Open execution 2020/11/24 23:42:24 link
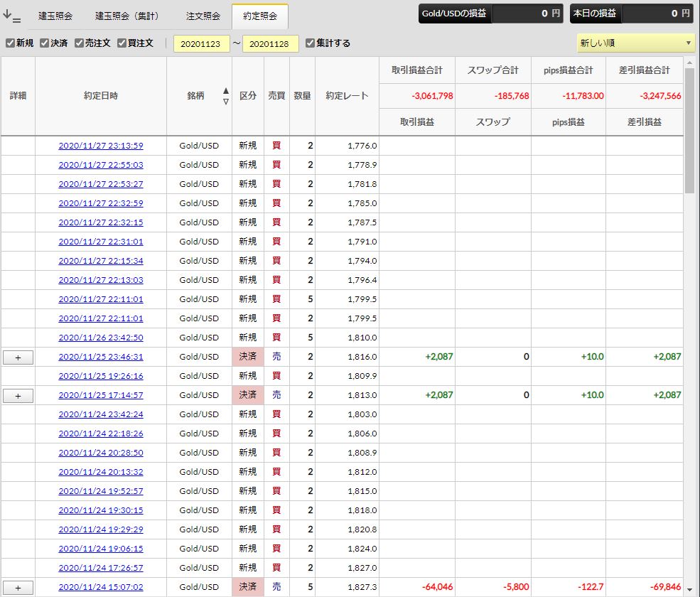Viewport: 700px width, 597px height. (x=101, y=414)
